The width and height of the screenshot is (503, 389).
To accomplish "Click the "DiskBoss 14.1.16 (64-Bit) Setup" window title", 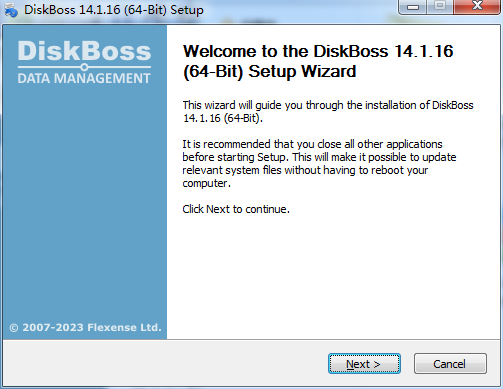I will pos(114,10).
